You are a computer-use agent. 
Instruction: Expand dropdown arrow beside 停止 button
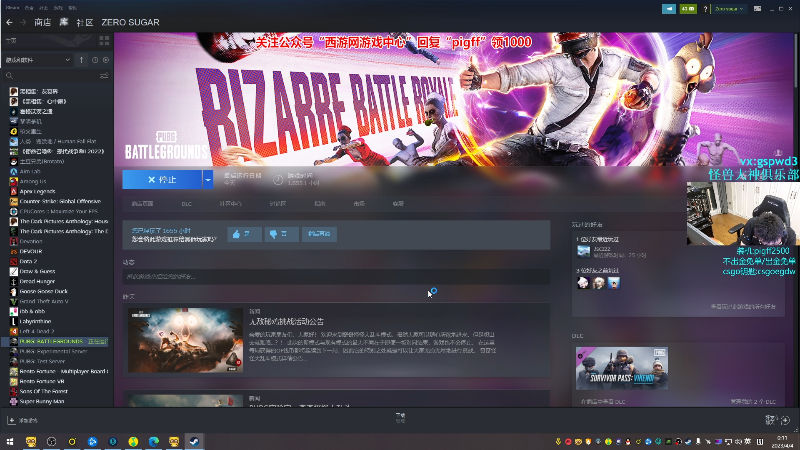point(208,180)
